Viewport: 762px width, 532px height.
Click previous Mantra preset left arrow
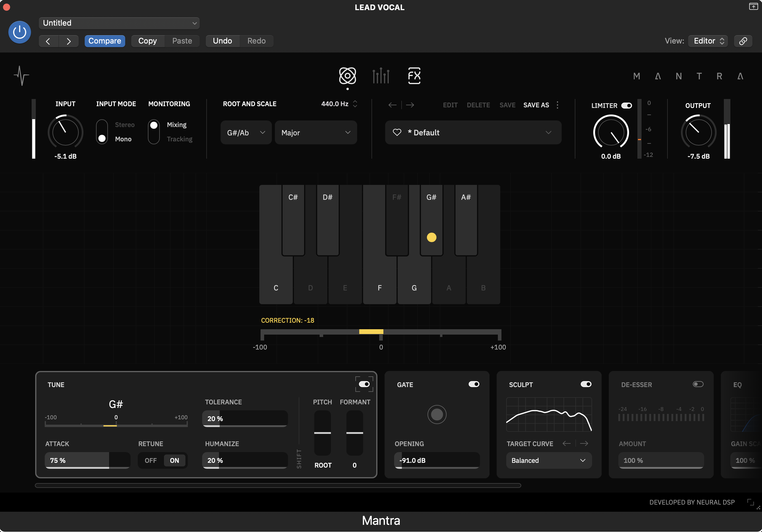(x=392, y=105)
